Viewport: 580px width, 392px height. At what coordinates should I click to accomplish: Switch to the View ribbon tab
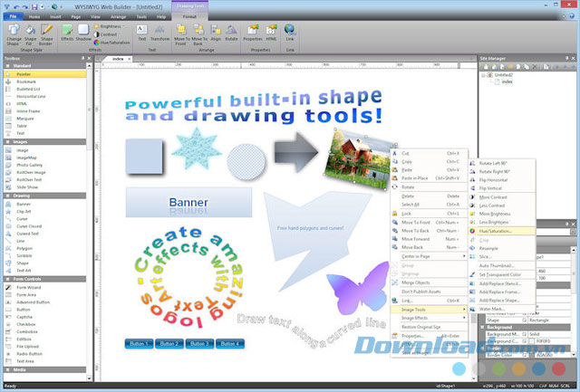pyautogui.click(x=95, y=17)
